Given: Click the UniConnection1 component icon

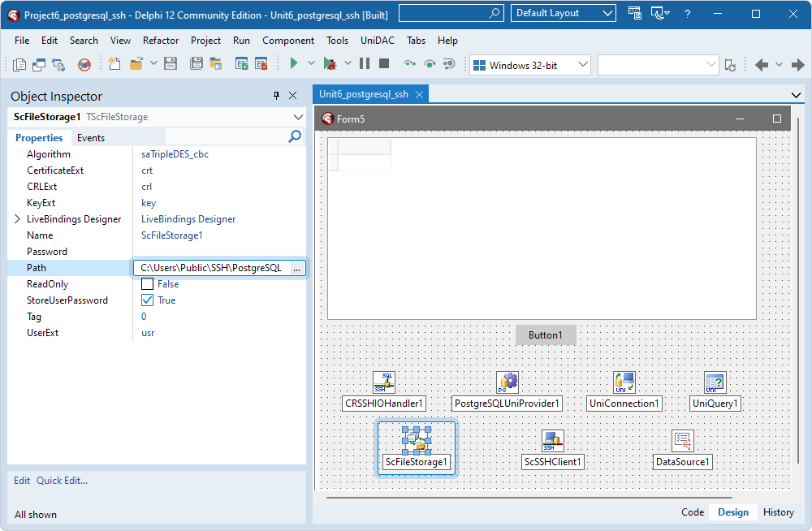Looking at the screenshot, I should pos(624,382).
